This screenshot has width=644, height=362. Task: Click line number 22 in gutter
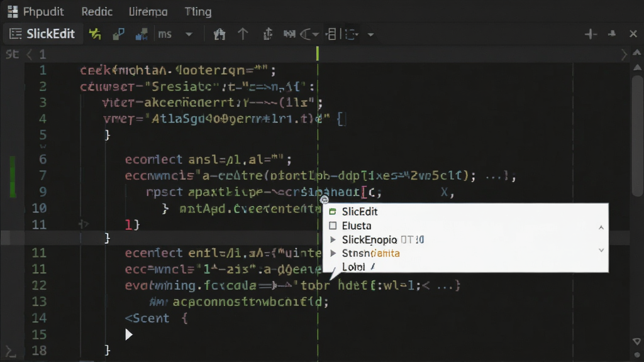point(39,285)
